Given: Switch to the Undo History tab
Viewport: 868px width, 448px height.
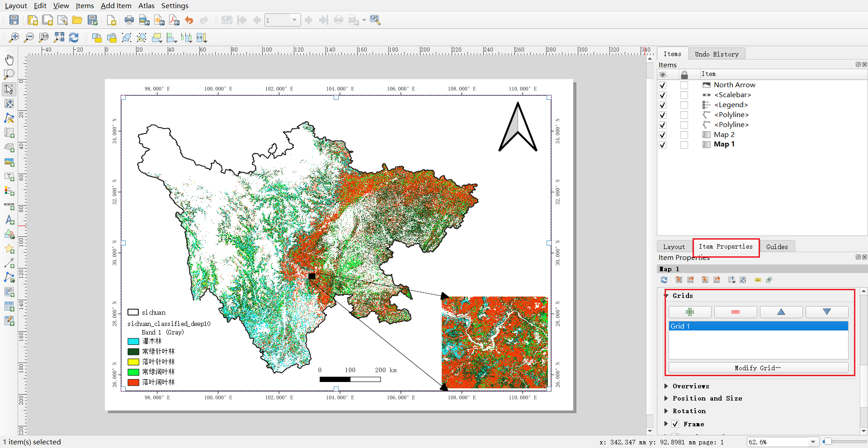Looking at the screenshot, I should (x=717, y=54).
